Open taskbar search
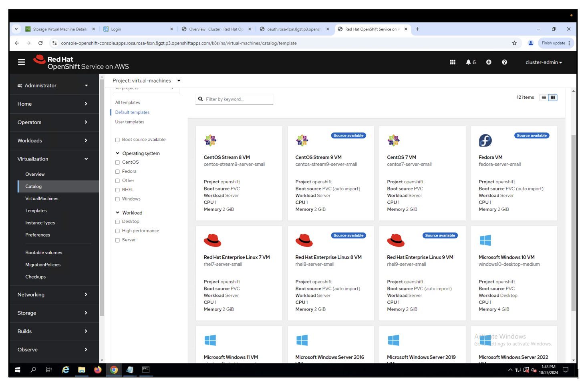 [x=33, y=370]
